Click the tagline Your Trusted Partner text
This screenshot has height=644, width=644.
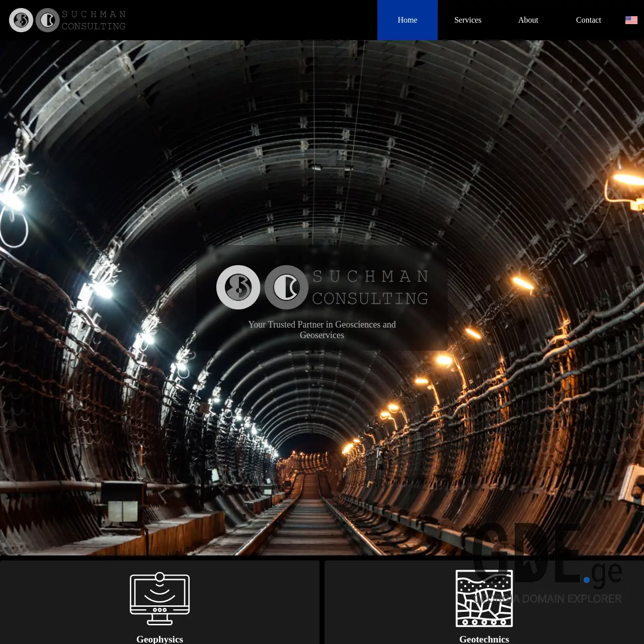coord(321,330)
